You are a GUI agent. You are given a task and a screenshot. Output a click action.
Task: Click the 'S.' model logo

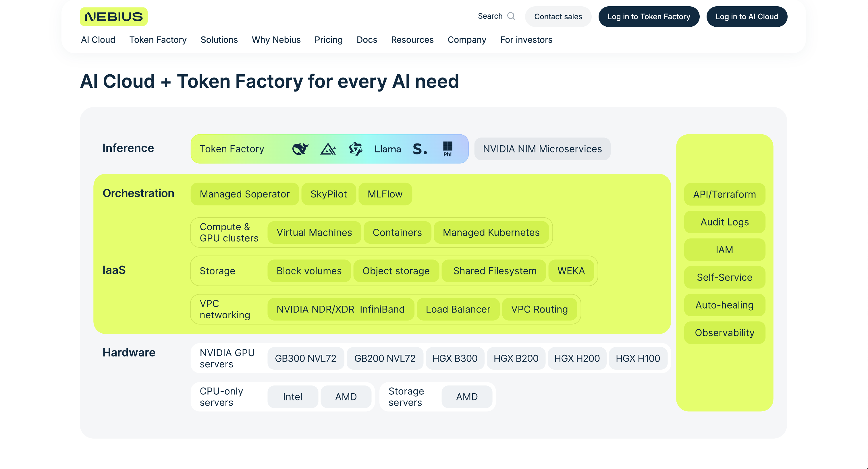[420, 149]
